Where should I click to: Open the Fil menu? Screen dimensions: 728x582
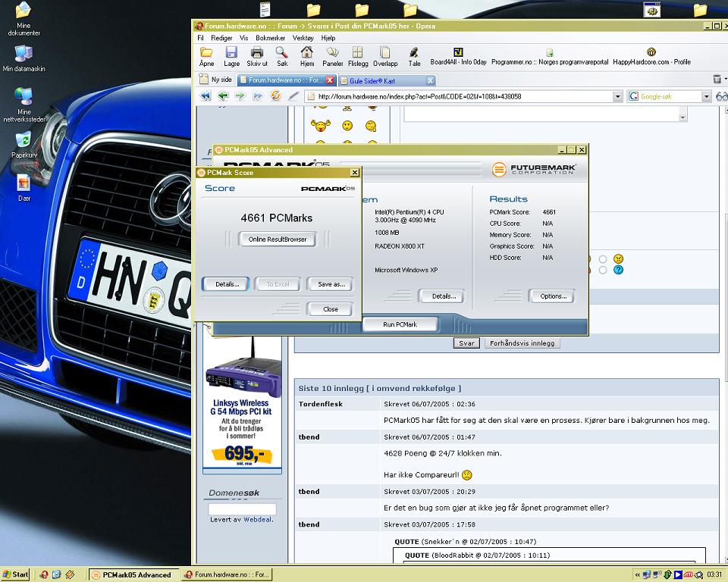[x=200, y=38]
